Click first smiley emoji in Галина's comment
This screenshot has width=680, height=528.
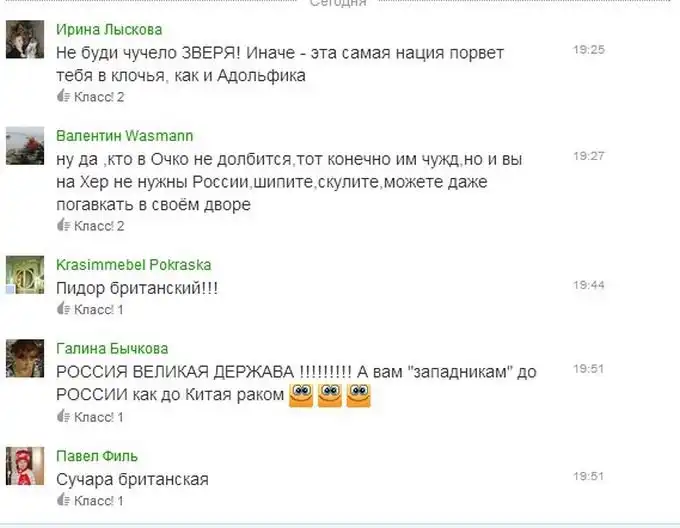point(301,395)
